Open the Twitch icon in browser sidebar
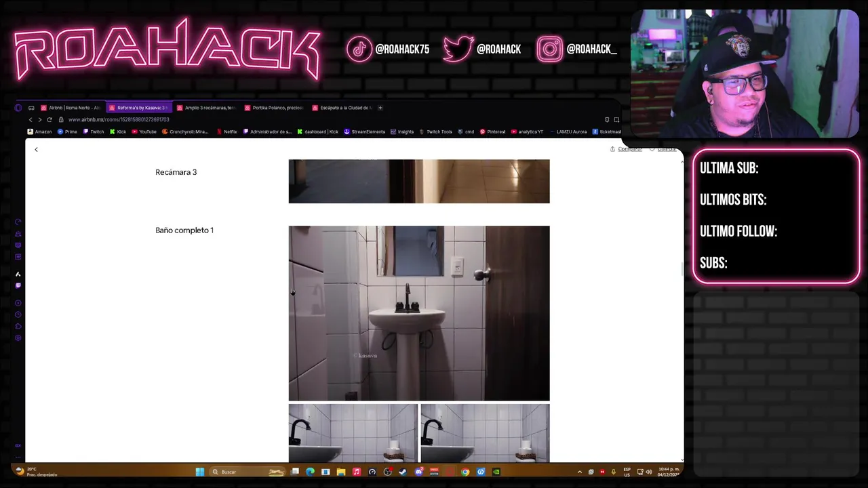The height and width of the screenshot is (488, 868). click(x=18, y=285)
